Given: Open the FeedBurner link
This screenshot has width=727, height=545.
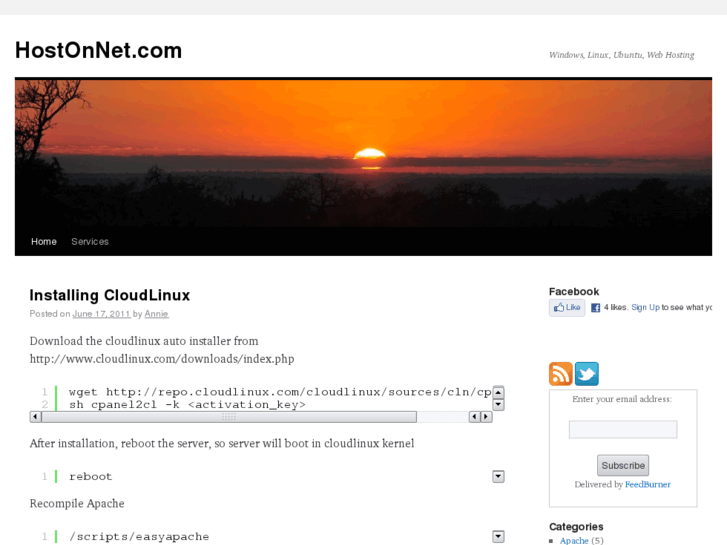Looking at the screenshot, I should pyautogui.click(x=648, y=484).
